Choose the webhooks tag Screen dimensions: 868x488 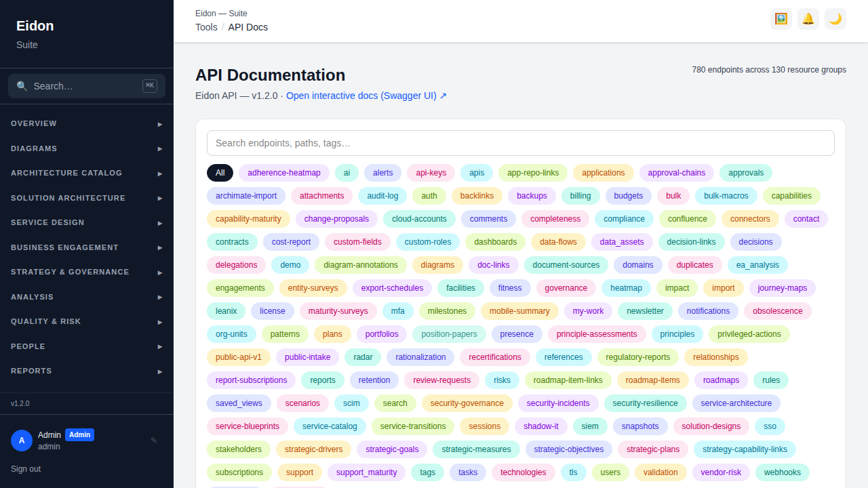coord(783,472)
